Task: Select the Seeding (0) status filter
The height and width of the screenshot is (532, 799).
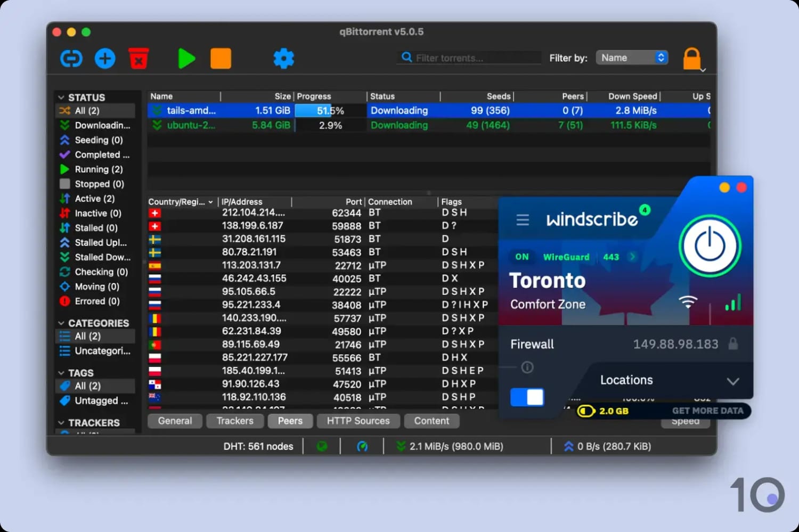Action: coord(95,140)
